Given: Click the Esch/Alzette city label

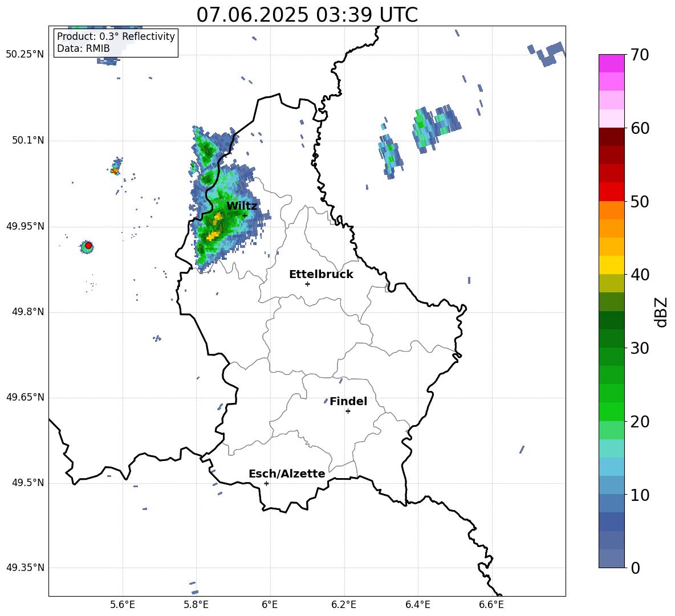Looking at the screenshot, I should (287, 474).
